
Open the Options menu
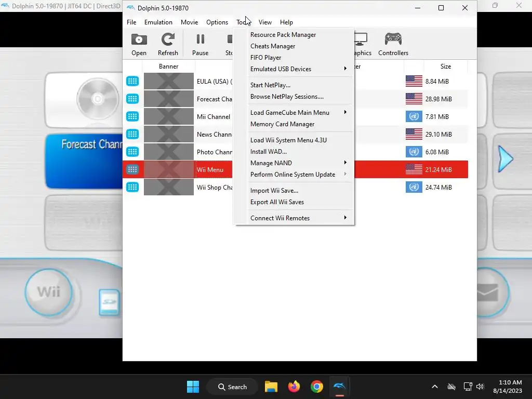point(217,22)
